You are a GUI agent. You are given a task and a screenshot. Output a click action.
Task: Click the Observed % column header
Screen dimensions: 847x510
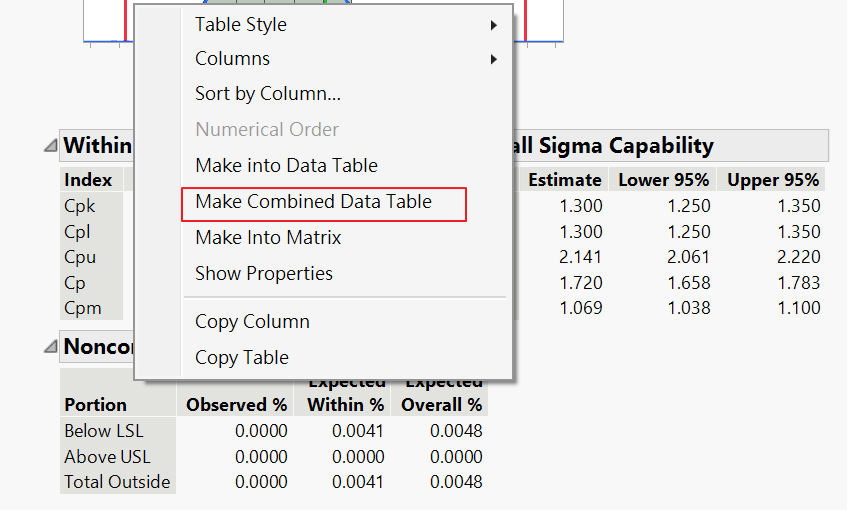point(237,405)
